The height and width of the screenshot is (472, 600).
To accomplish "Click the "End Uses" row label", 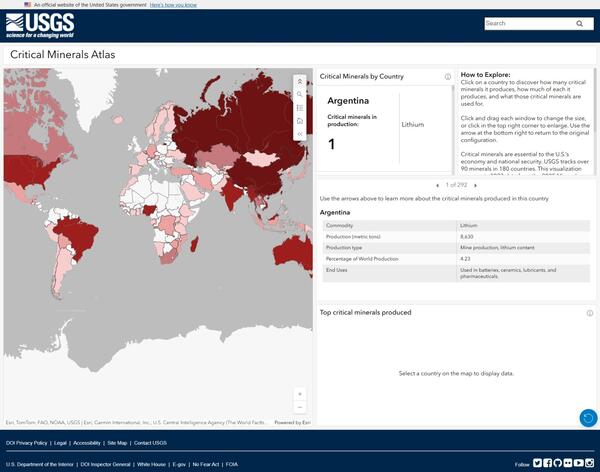I will pyautogui.click(x=336, y=270).
